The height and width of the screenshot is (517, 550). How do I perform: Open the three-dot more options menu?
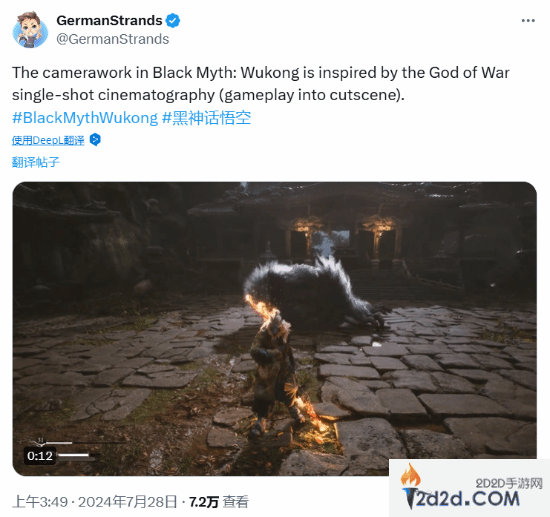[x=528, y=21]
